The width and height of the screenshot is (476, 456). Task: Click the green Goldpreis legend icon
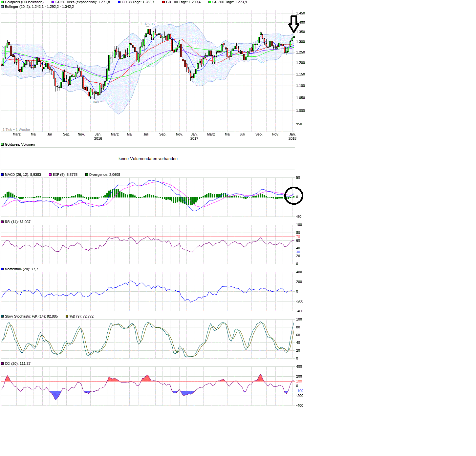(x=2, y=2)
